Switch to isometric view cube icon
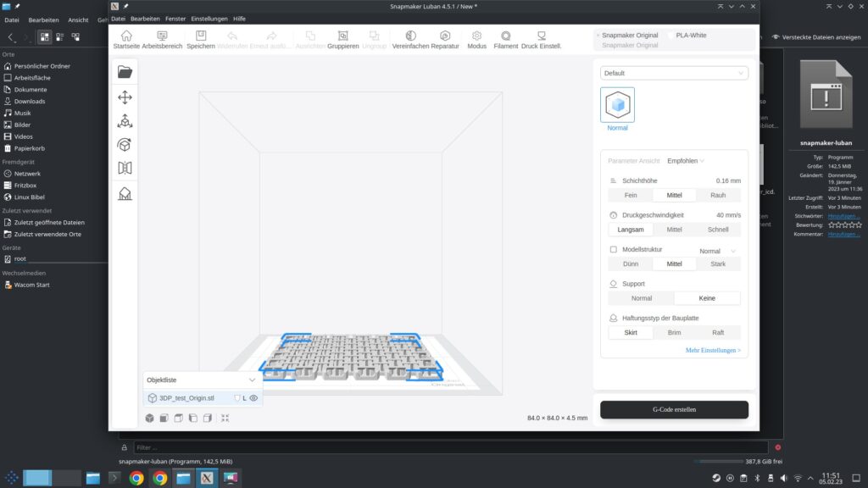868x488 pixels. (149, 419)
